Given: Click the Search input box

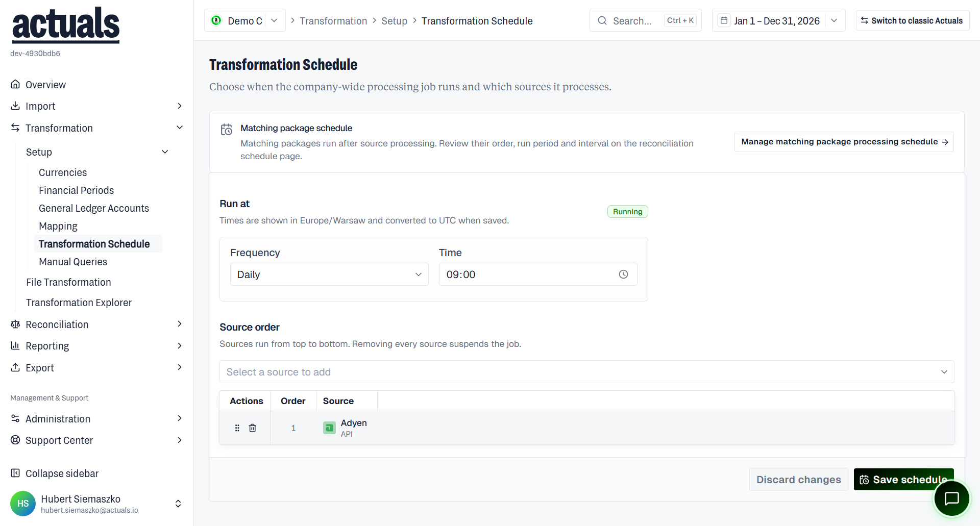Looking at the screenshot, I should click(645, 20).
